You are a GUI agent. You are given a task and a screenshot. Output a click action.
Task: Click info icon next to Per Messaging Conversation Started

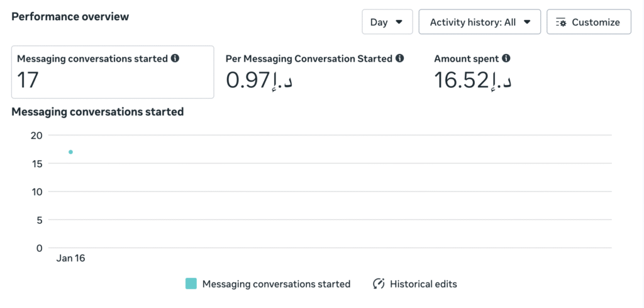point(399,58)
